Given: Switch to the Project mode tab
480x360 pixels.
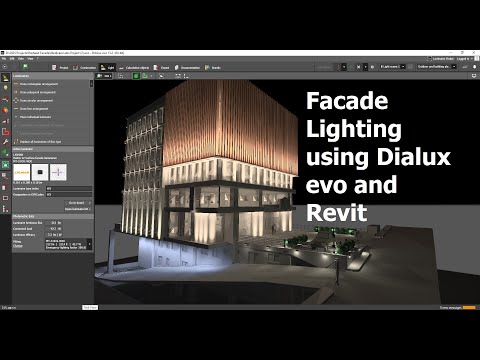Looking at the screenshot, I should 60,67.
